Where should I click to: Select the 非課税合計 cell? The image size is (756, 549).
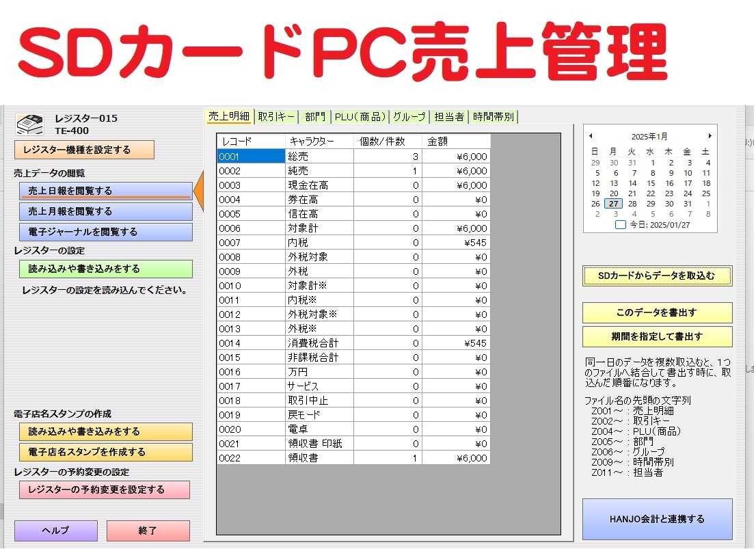pyautogui.click(x=320, y=358)
